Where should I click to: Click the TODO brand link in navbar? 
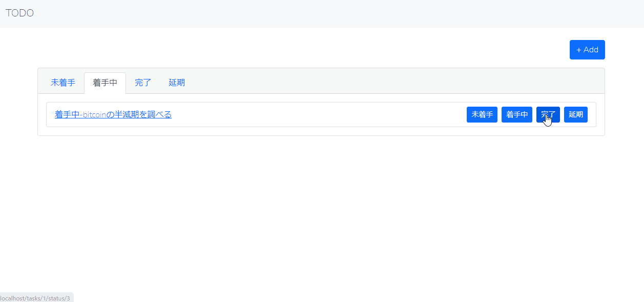pos(19,13)
